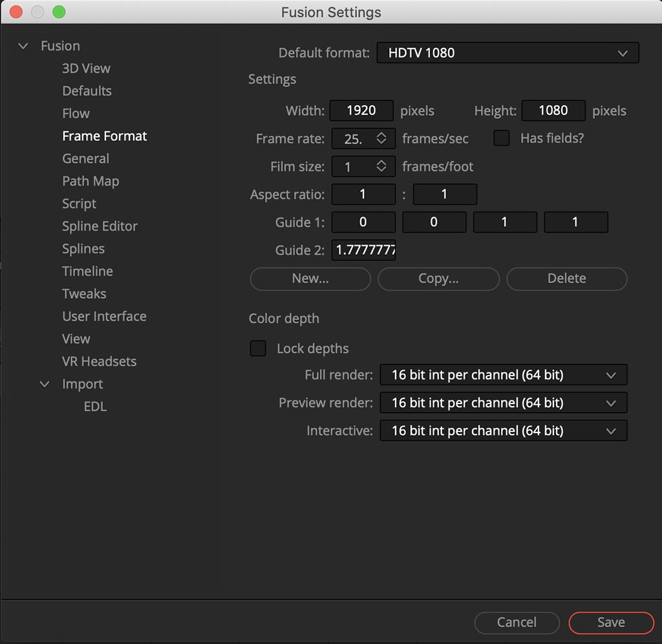Save the Fusion settings
Viewport: 662px width, 644px height.
click(612, 623)
